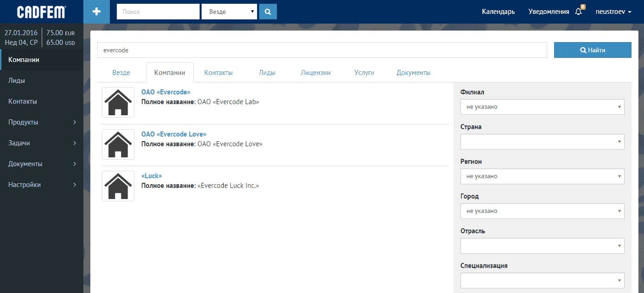Screen dimensions: 644x293
Task: Open the Уведомления link
Action: [x=549, y=12]
